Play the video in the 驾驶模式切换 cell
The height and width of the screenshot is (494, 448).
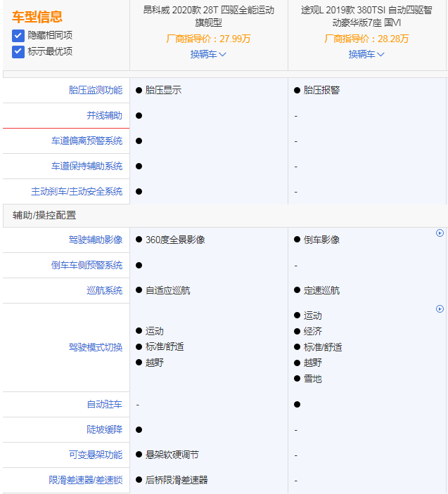pyautogui.click(x=440, y=308)
